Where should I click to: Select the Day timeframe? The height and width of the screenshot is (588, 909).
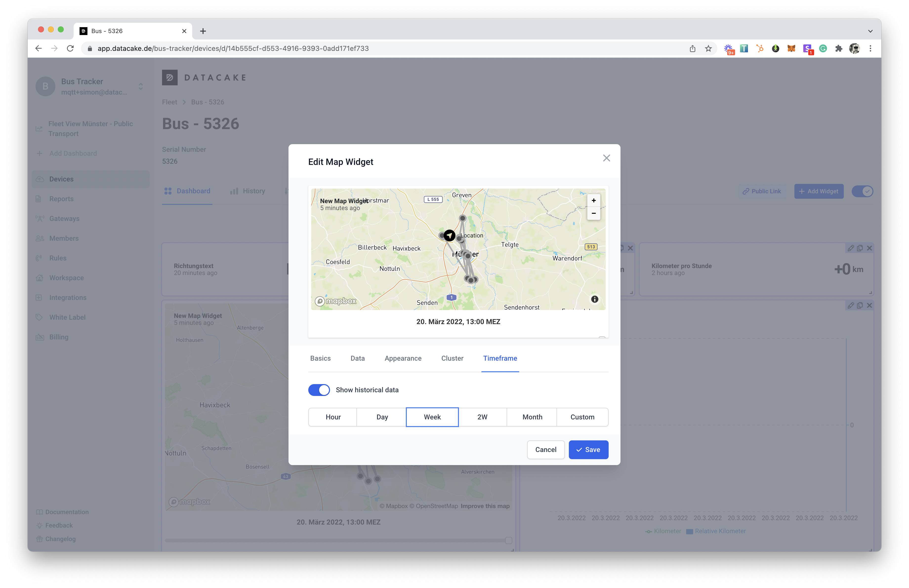click(x=382, y=417)
